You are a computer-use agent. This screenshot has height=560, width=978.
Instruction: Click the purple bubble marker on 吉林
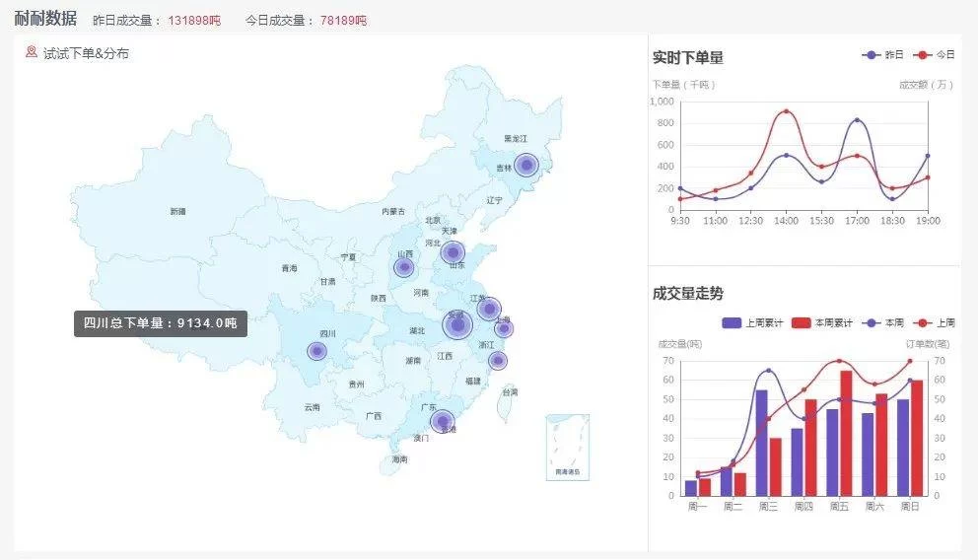pyautogui.click(x=526, y=165)
